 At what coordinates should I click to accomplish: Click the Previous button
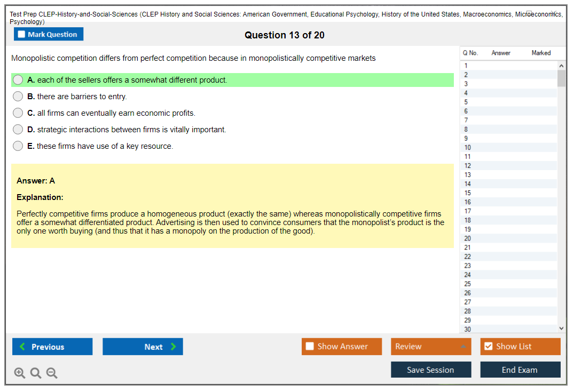(x=52, y=347)
